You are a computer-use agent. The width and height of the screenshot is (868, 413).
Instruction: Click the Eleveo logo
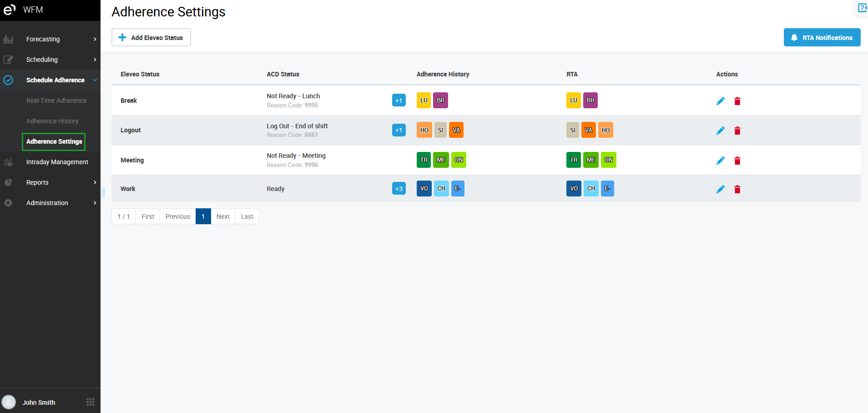[10, 10]
